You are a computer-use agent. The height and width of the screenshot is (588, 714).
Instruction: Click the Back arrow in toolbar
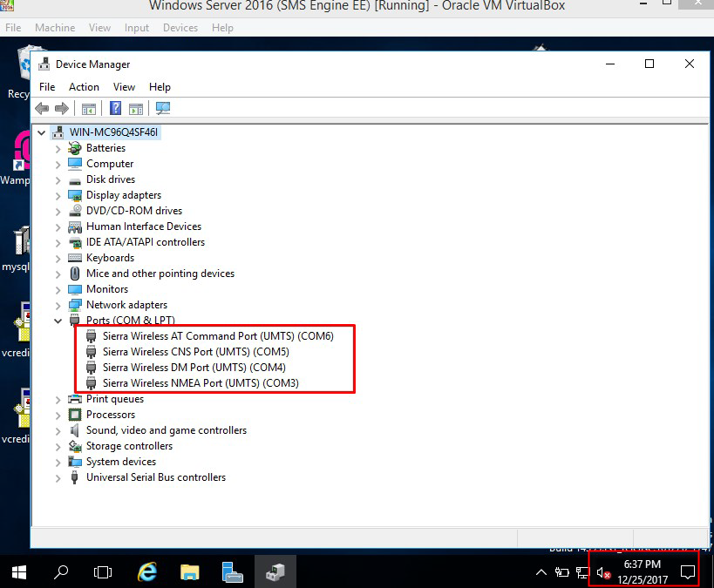pyautogui.click(x=42, y=109)
